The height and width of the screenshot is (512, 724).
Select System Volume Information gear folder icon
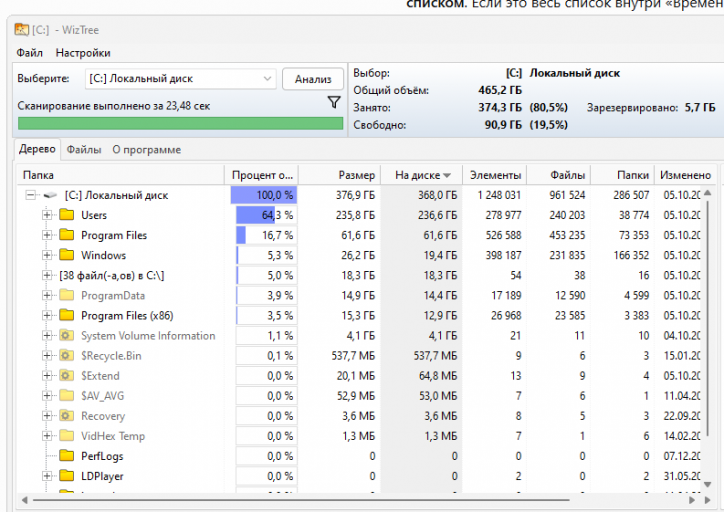click(67, 335)
